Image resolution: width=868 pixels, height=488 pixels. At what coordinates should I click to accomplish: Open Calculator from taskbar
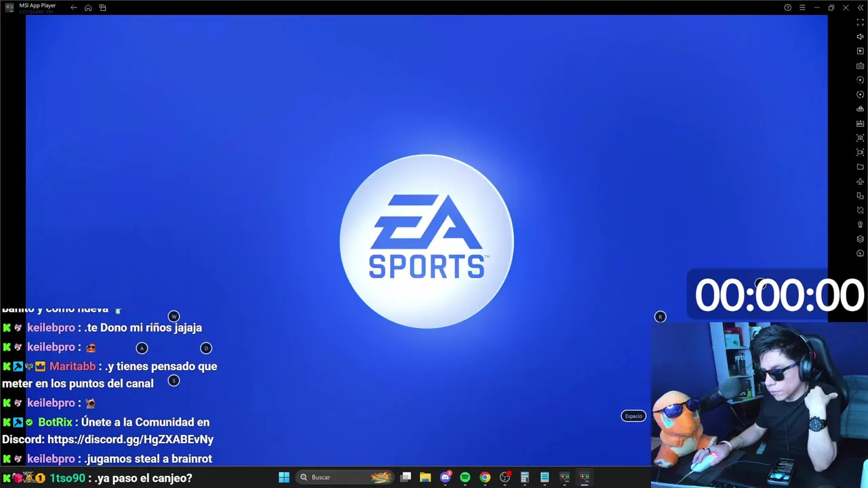(525, 477)
